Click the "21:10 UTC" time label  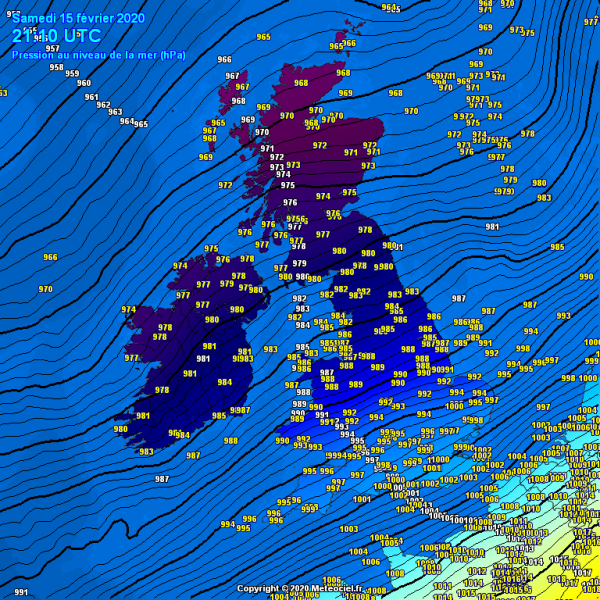(x=57, y=36)
